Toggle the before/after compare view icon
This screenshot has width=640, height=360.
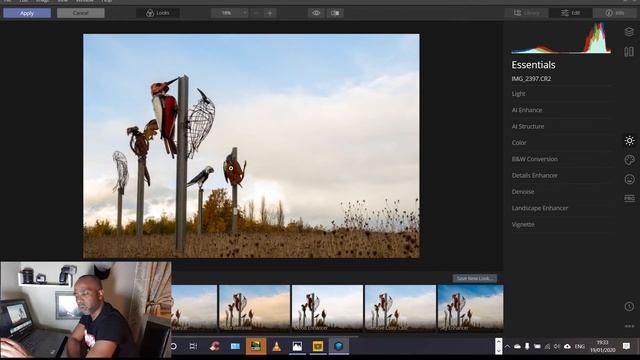(x=335, y=13)
